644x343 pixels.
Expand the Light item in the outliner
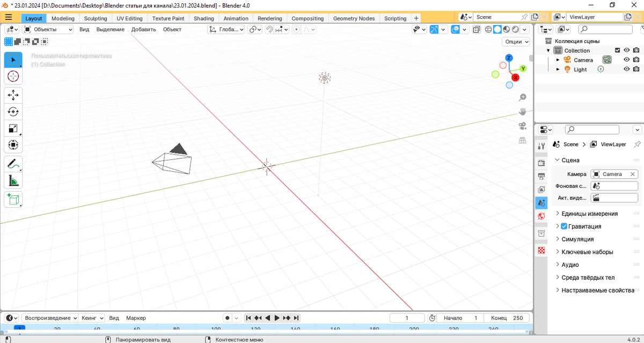[558, 69]
